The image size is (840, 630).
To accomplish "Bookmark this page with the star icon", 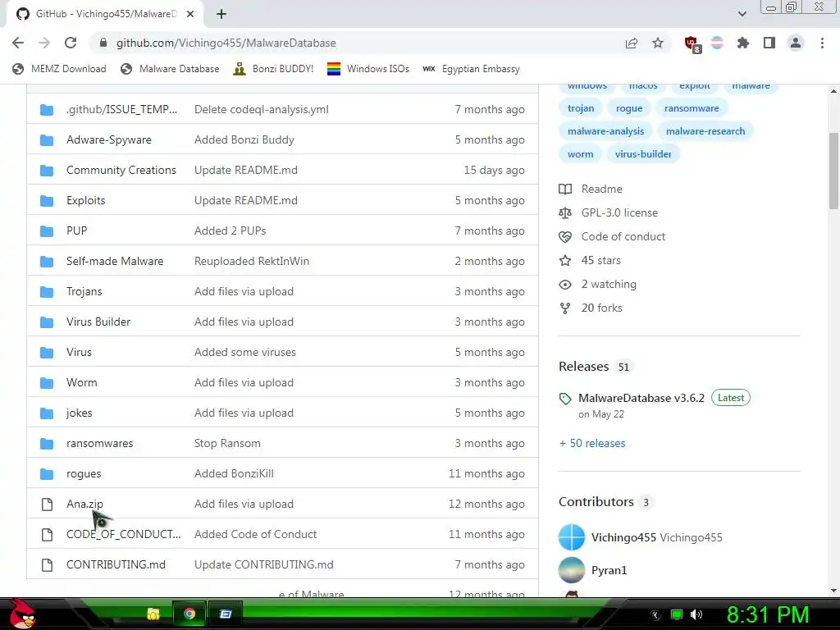I will point(658,43).
